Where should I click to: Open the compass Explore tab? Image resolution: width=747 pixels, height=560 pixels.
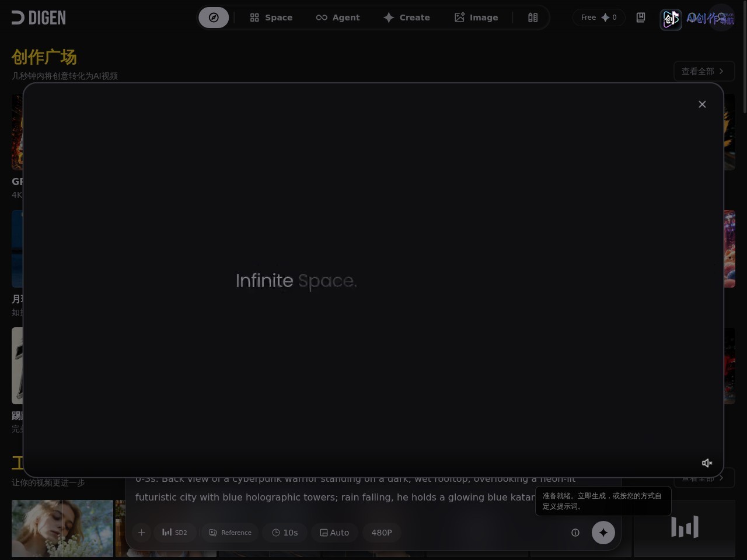pyautogui.click(x=214, y=17)
